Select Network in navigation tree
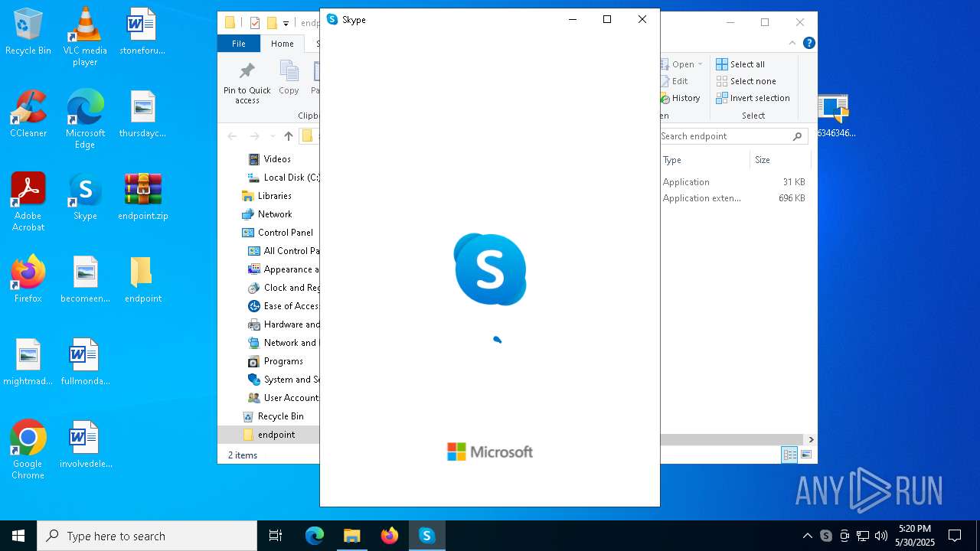The width and height of the screenshot is (980, 551). [x=267, y=214]
